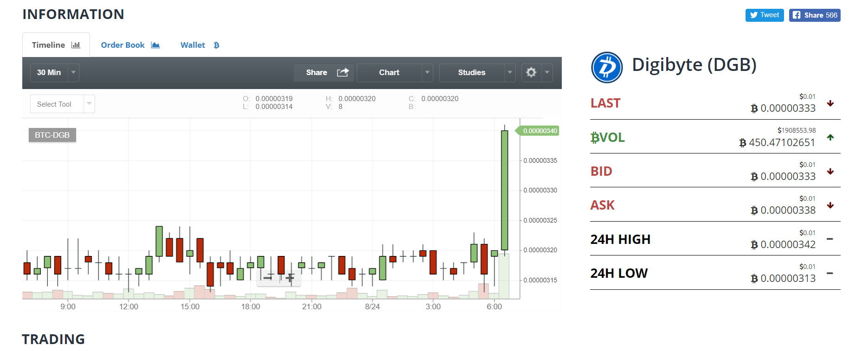The image size is (868, 351).
Task: Switch to the Wallet tab
Action: pos(200,45)
